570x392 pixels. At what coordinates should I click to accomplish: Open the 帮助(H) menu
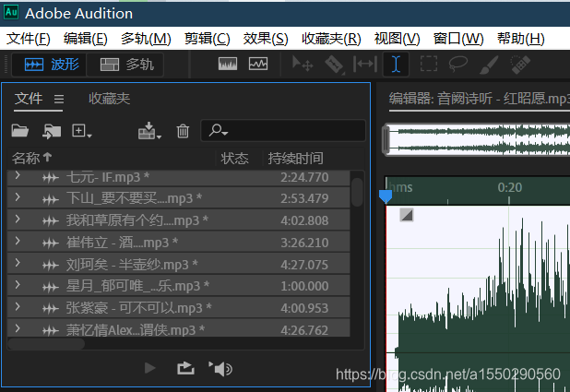click(520, 38)
